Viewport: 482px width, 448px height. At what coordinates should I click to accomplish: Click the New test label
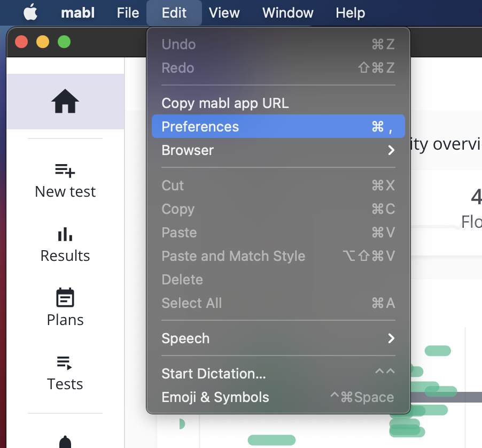point(65,191)
